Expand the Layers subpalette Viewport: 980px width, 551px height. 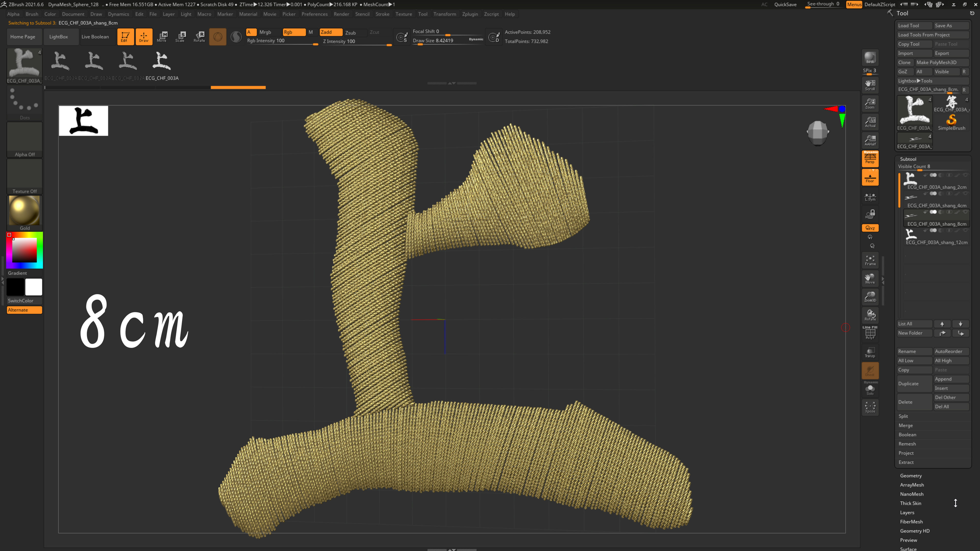[907, 513]
